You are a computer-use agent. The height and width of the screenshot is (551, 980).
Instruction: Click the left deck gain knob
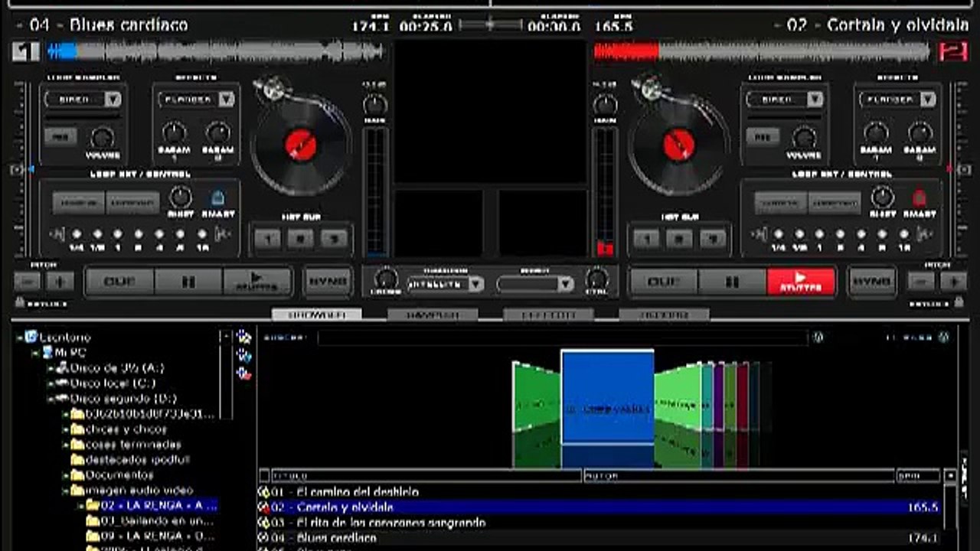[374, 105]
